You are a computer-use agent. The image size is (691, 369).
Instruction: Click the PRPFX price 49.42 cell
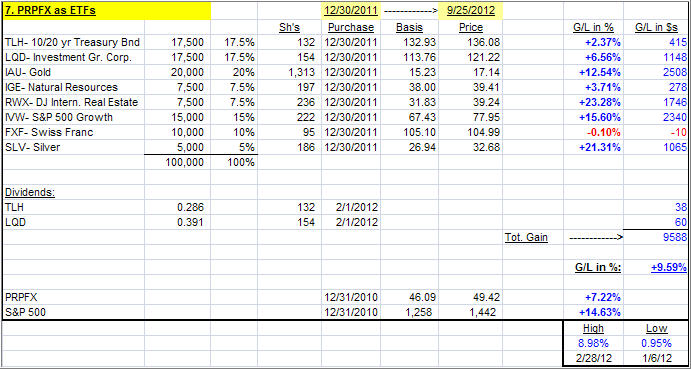[x=471, y=297]
